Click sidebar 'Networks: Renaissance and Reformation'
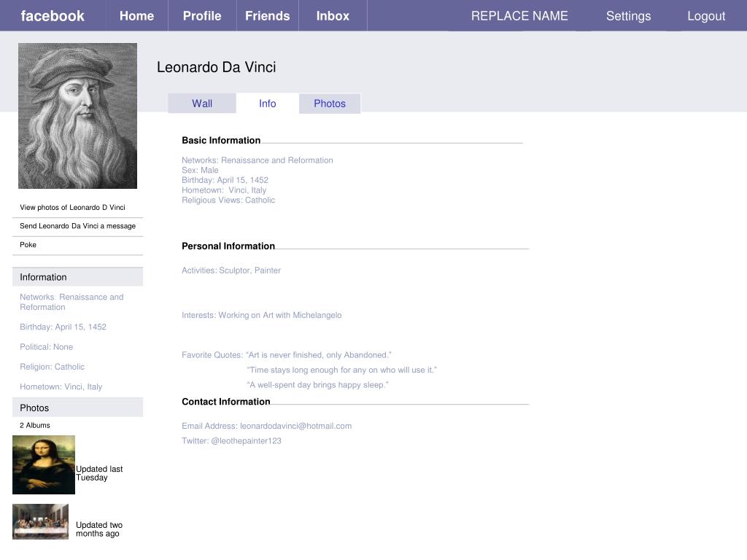This screenshot has height=560, width=747. (71, 302)
